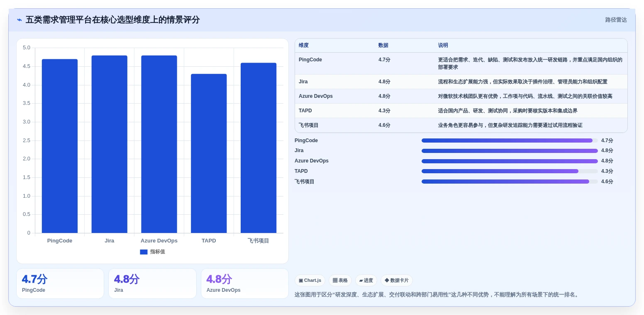Click the Jira x-axis label

tap(110, 241)
